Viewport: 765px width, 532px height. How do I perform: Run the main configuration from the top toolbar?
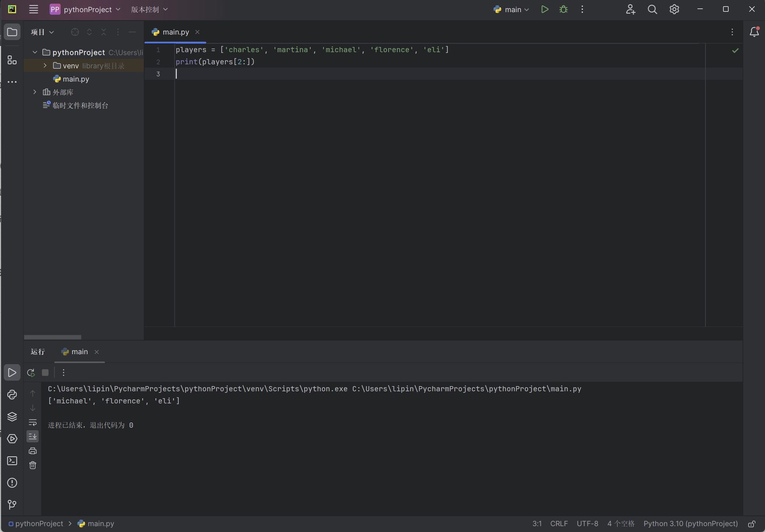coord(545,10)
